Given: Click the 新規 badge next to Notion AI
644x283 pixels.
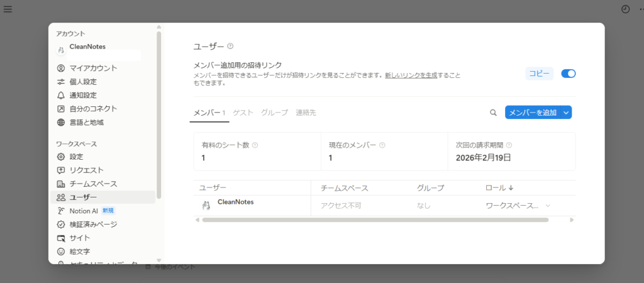Looking at the screenshot, I should [108, 211].
